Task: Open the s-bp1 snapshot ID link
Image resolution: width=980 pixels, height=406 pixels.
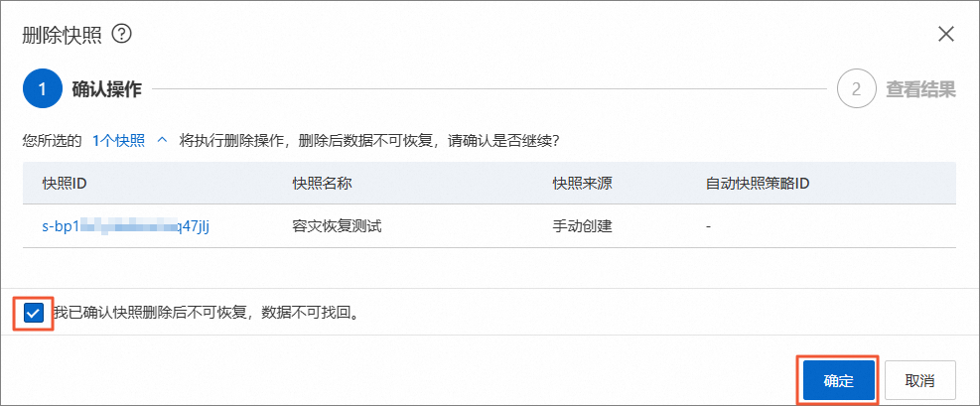Action: tap(125, 226)
